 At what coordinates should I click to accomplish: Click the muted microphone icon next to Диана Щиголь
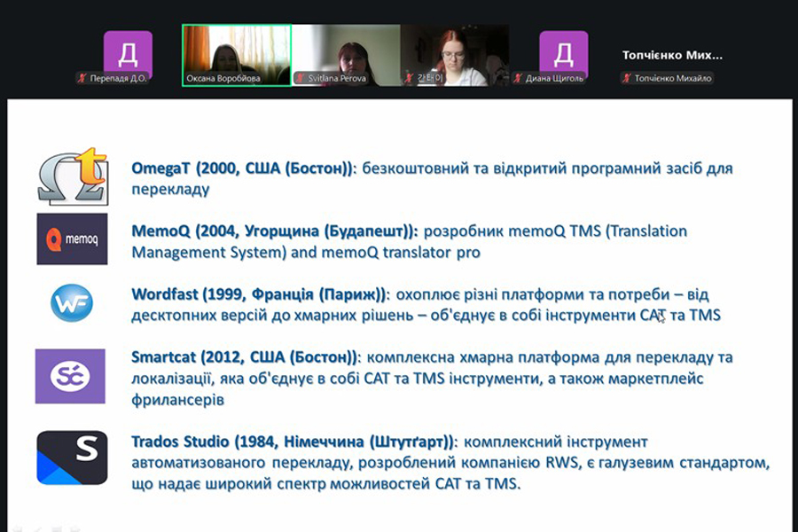click(x=518, y=78)
